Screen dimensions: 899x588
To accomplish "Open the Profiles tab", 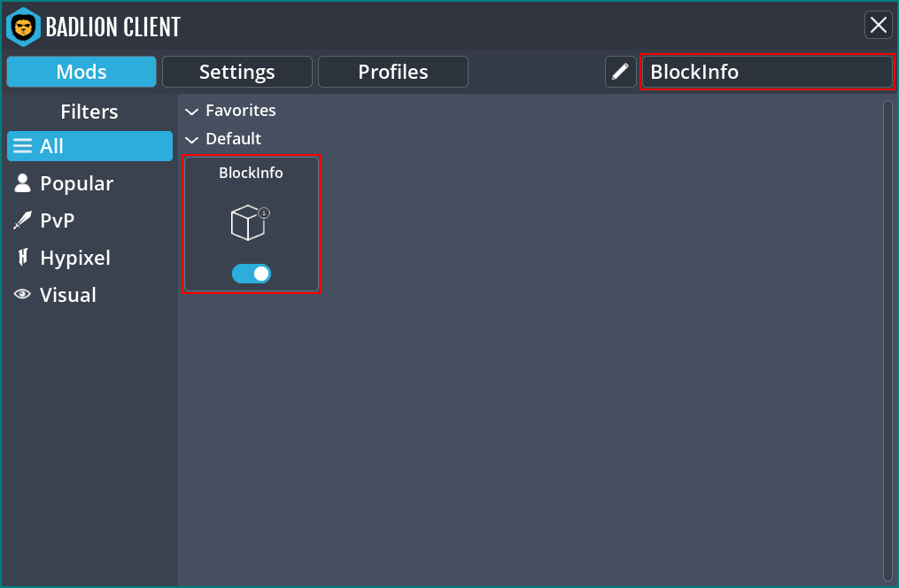I will point(392,72).
